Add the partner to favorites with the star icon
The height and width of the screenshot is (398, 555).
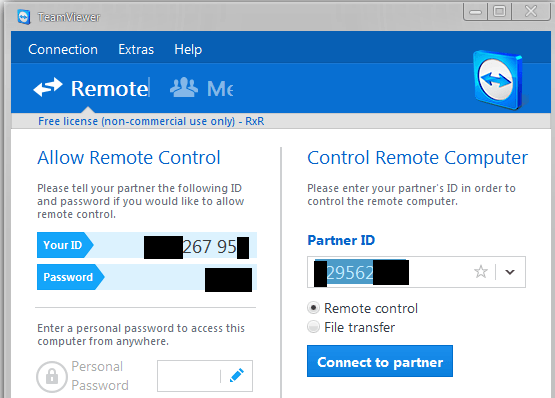click(x=481, y=272)
